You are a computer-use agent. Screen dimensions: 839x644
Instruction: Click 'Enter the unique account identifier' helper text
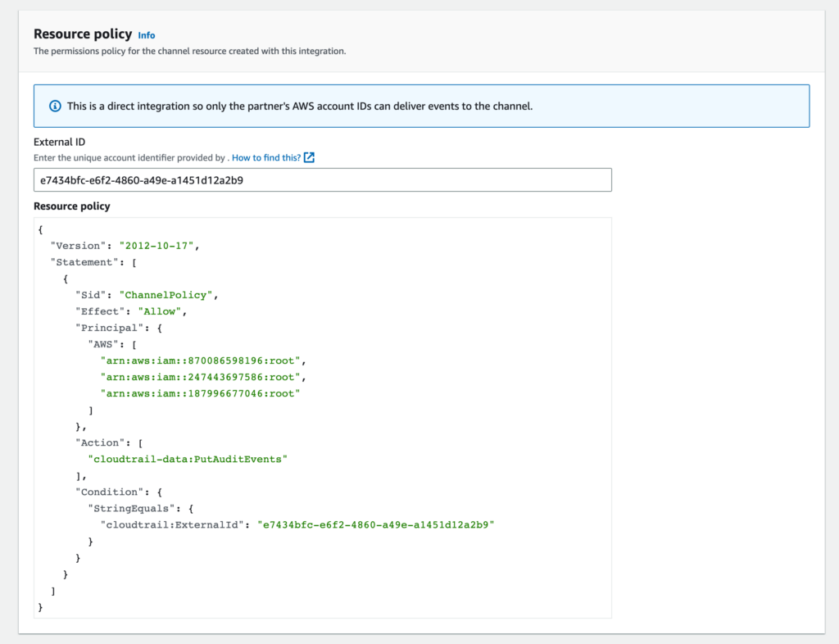coord(131,158)
